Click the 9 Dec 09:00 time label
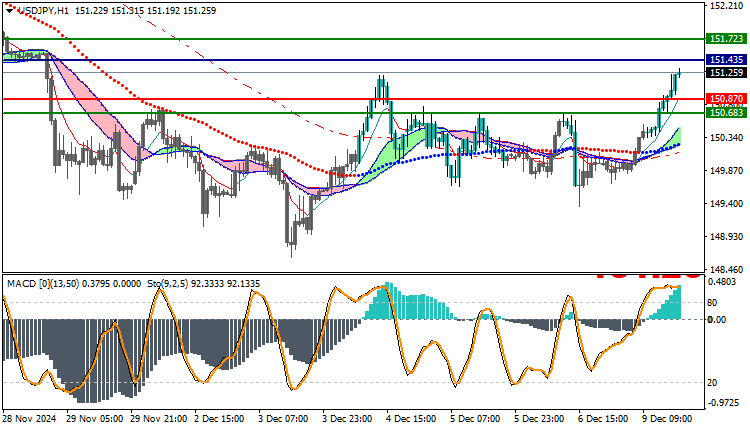Image resolution: width=750 pixels, height=430 pixels. pos(668,419)
